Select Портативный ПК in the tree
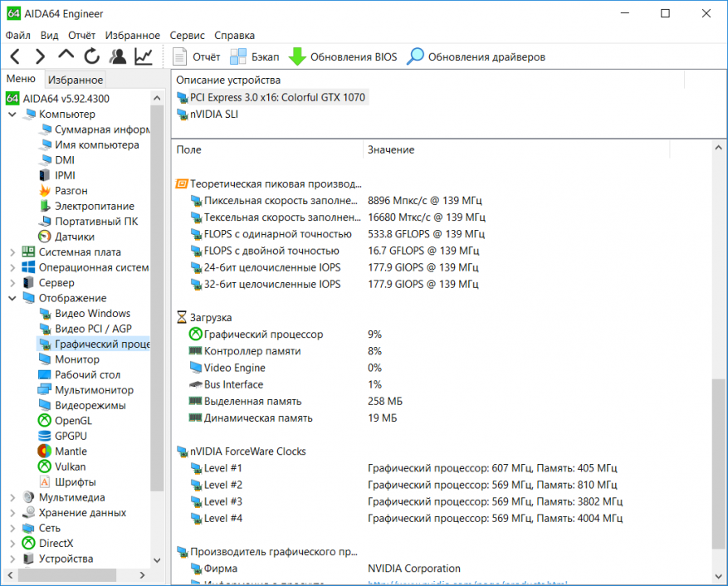Viewport: 728px width, 586px height. [88, 222]
